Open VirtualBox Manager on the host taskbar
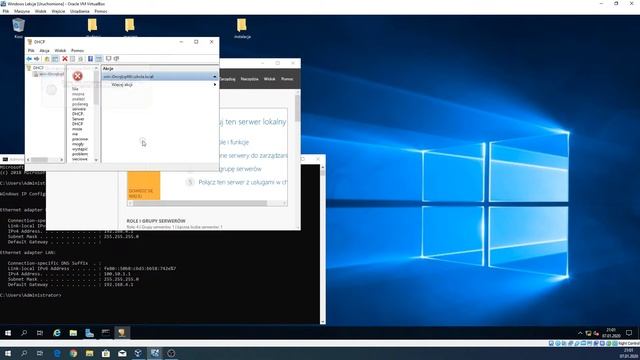The width and height of the screenshot is (640, 360). pos(138,353)
